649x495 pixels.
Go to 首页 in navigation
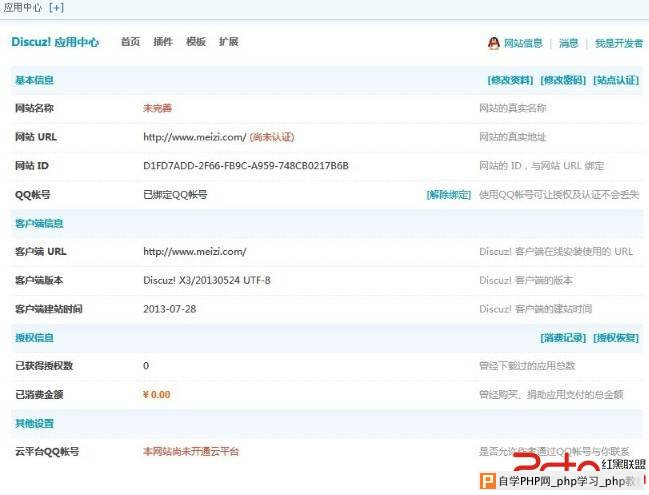point(130,41)
